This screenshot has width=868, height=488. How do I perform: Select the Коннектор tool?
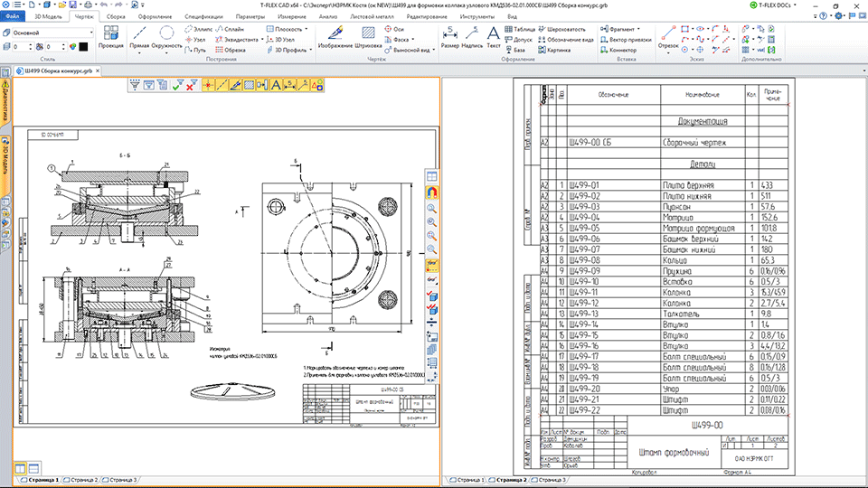[618, 50]
